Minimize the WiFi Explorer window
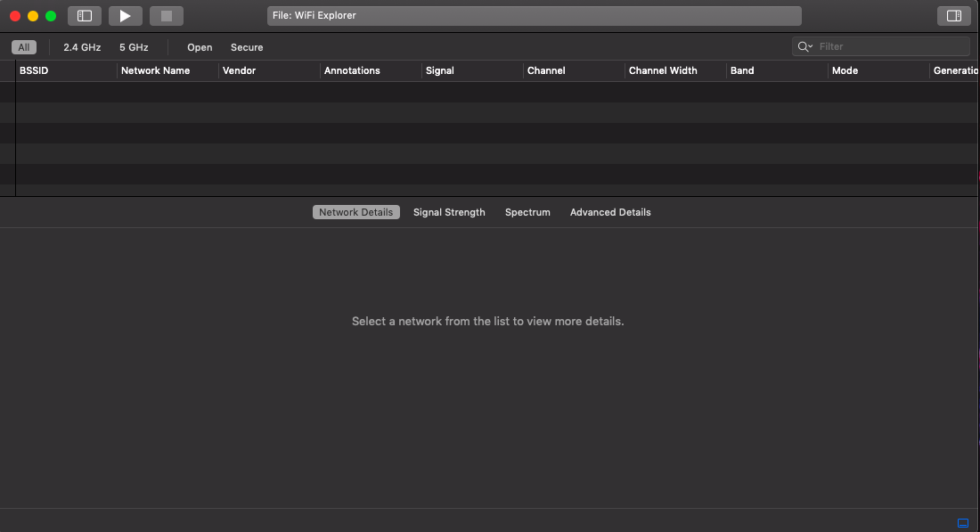Image resolution: width=980 pixels, height=532 pixels. [x=33, y=16]
